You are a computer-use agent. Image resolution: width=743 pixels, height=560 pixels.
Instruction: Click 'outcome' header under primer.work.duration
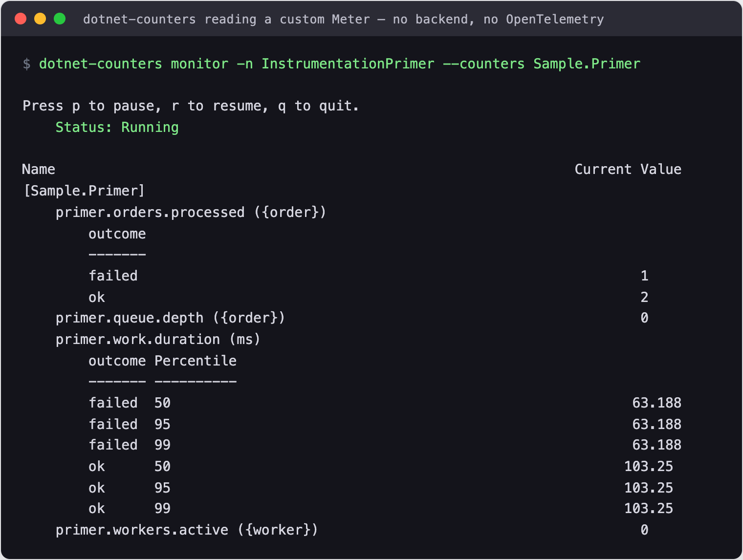pos(117,361)
